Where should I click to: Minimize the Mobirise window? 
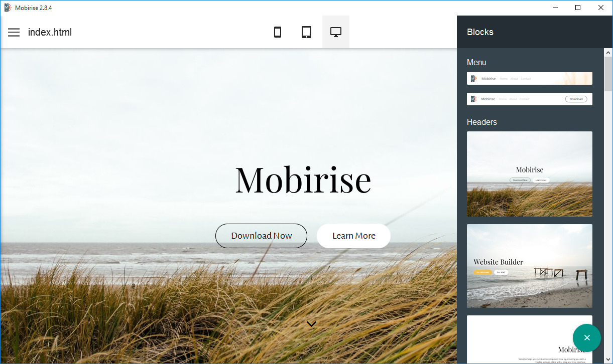[555, 8]
